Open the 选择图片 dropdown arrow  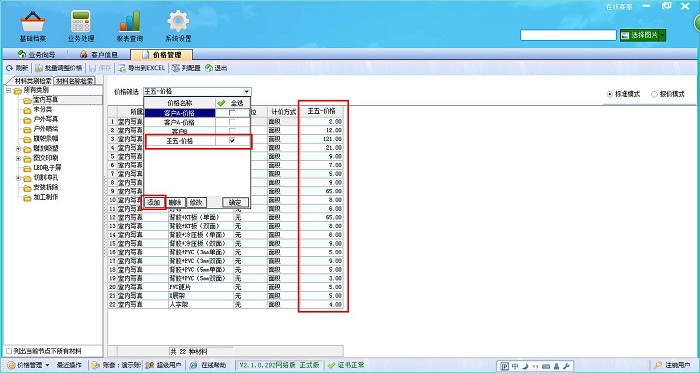pyautogui.click(x=662, y=35)
